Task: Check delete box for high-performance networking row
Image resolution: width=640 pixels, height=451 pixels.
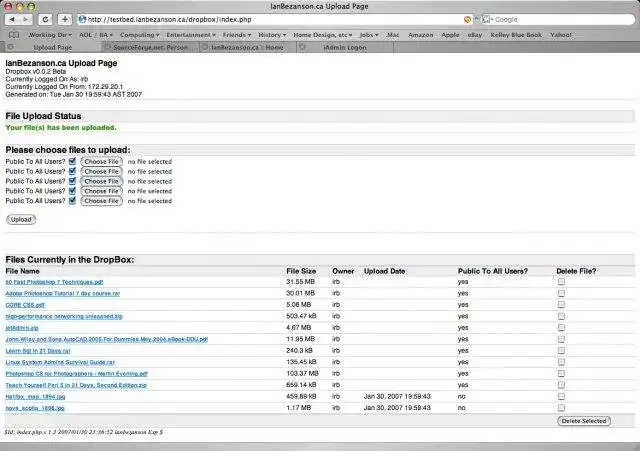Action: click(561, 316)
